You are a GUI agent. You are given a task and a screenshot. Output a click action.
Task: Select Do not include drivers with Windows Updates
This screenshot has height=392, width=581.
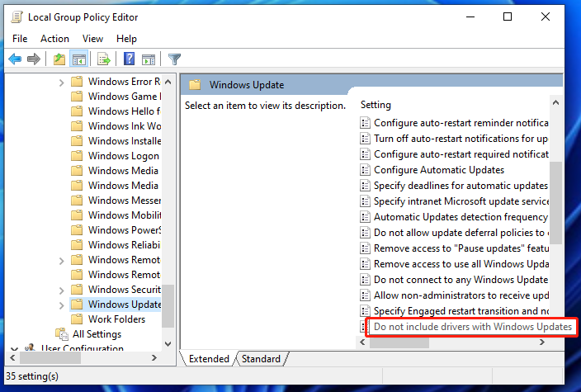(x=473, y=327)
